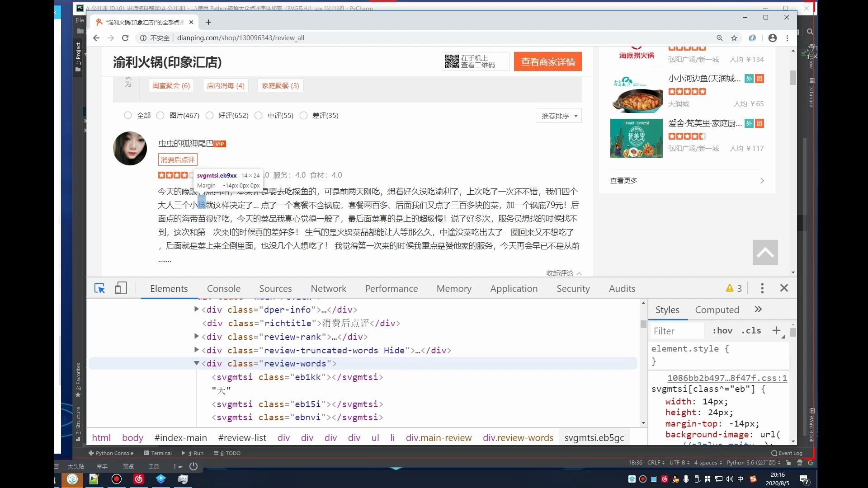Screen dimensions: 868x488
Task: Open the taskbar notification center icon
Action: pos(804,479)
